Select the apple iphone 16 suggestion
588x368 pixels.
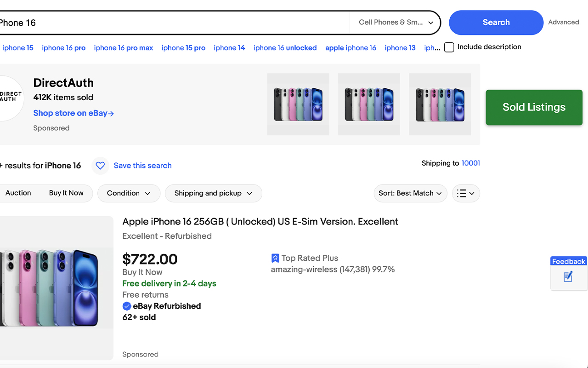[351, 48]
